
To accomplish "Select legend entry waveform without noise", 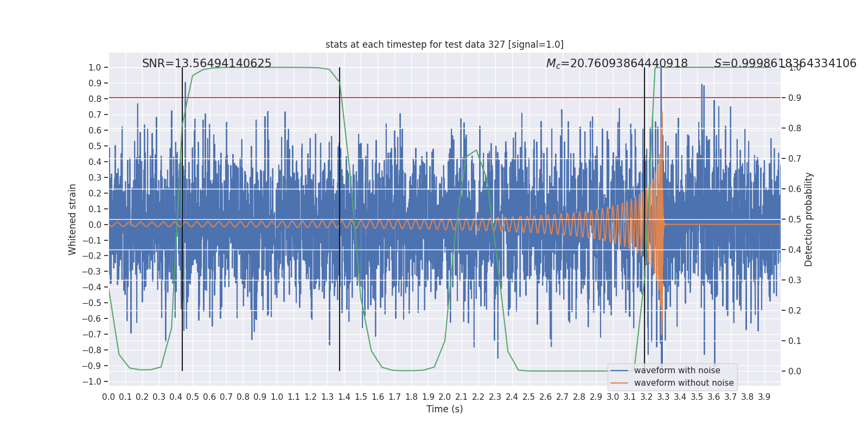I will pyautogui.click(x=684, y=383).
